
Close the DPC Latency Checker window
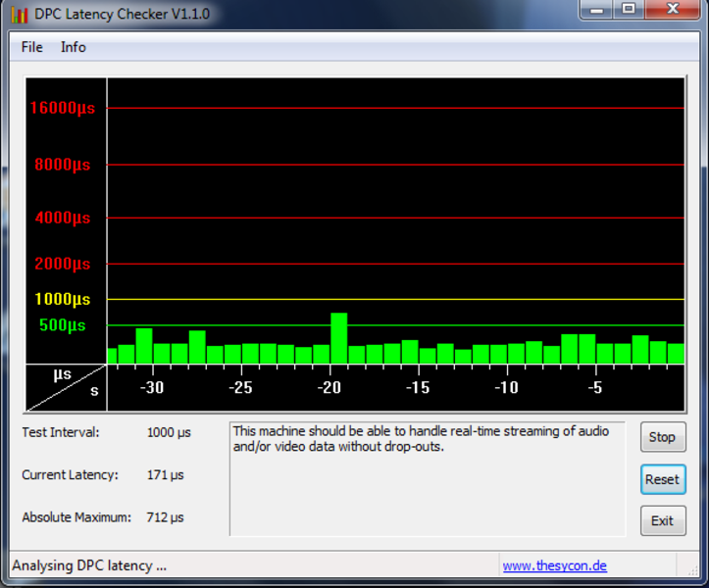[673, 9]
